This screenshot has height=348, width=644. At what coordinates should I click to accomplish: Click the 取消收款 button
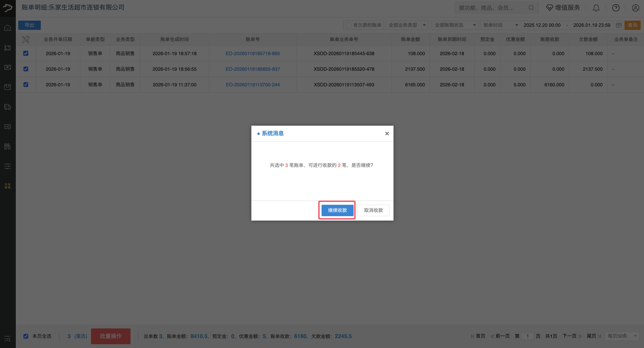pos(373,210)
